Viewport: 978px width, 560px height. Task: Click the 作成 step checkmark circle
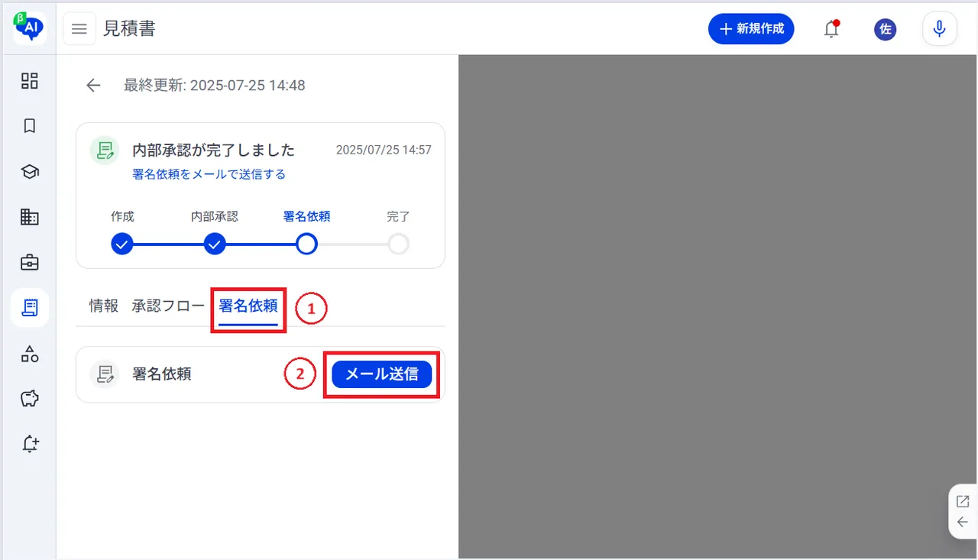122,244
